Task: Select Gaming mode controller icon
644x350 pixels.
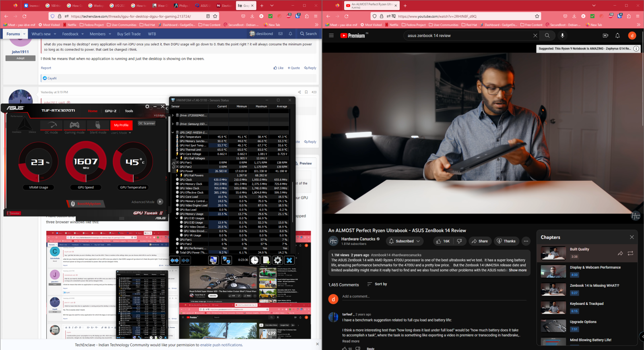Action: (x=74, y=125)
